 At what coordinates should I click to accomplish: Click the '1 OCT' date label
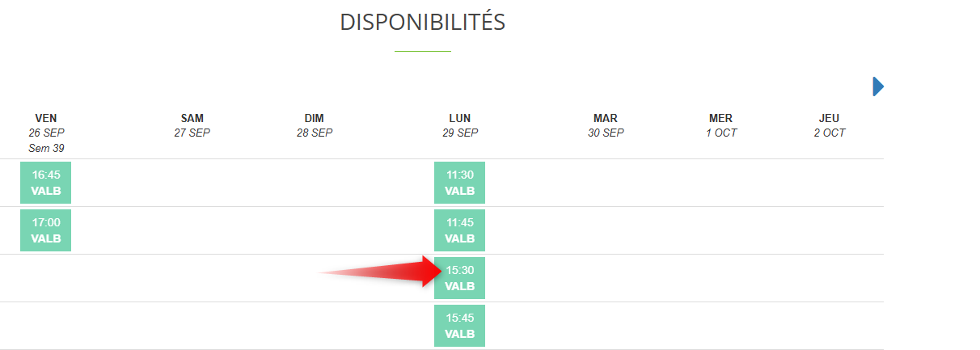coord(720,133)
